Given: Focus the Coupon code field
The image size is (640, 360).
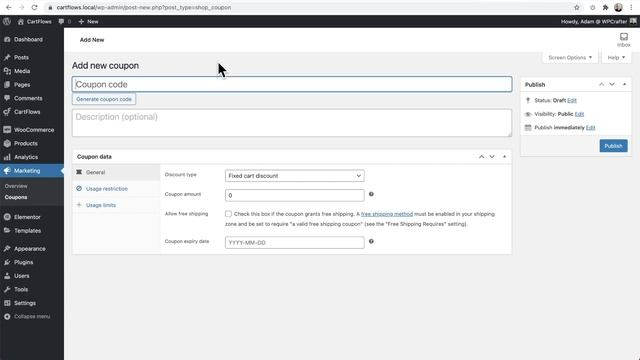Looking at the screenshot, I should click(x=292, y=84).
